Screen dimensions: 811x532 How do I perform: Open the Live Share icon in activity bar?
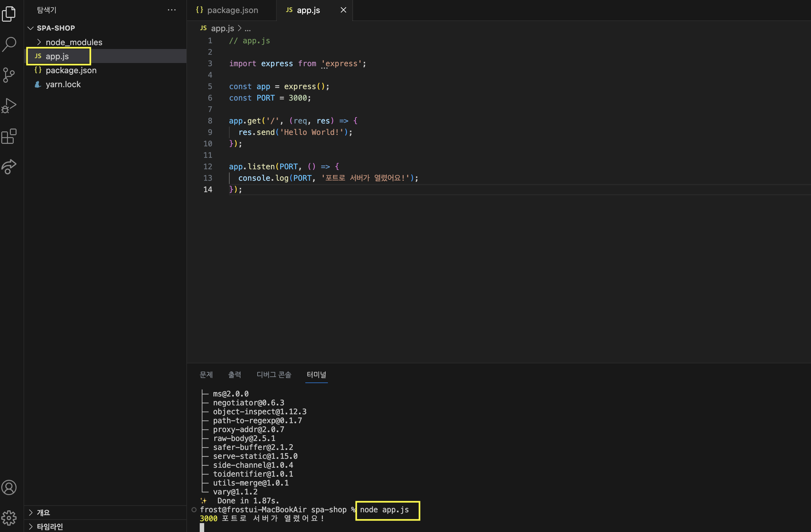[9, 167]
